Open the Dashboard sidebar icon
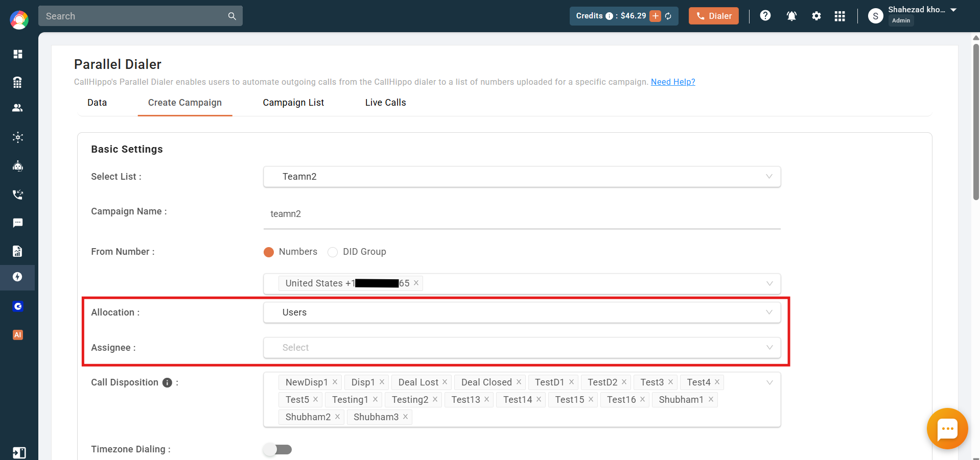Image resolution: width=980 pixels, height=460 pixels. pyautogui.click(x=18, y=54)
